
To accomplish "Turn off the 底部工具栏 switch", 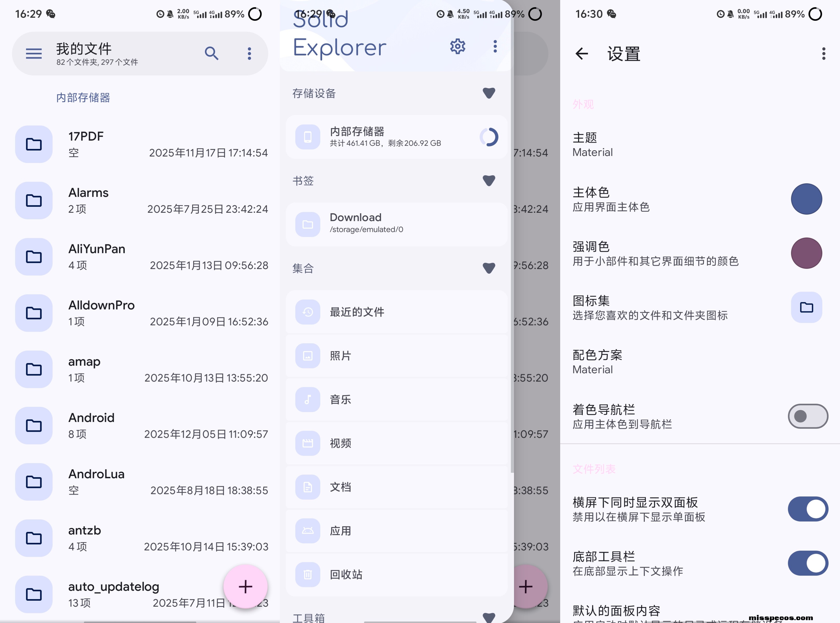I will [x=808, y=563].
